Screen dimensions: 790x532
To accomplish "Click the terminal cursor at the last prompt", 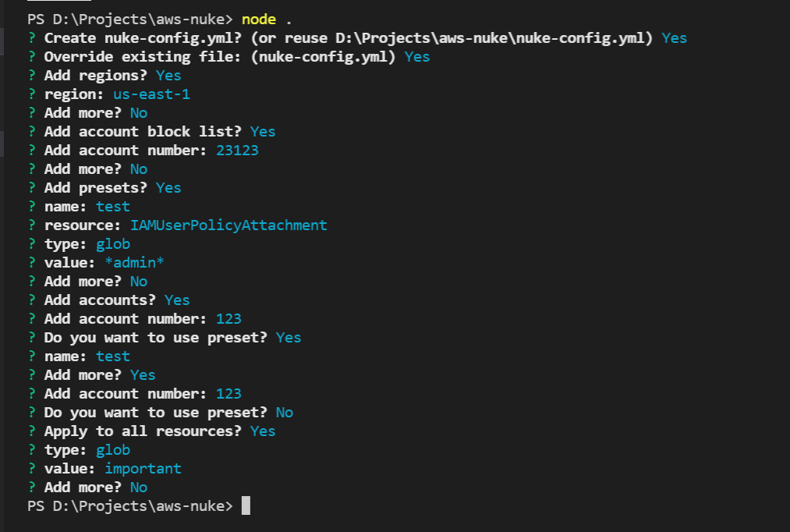I will [246, 506].
